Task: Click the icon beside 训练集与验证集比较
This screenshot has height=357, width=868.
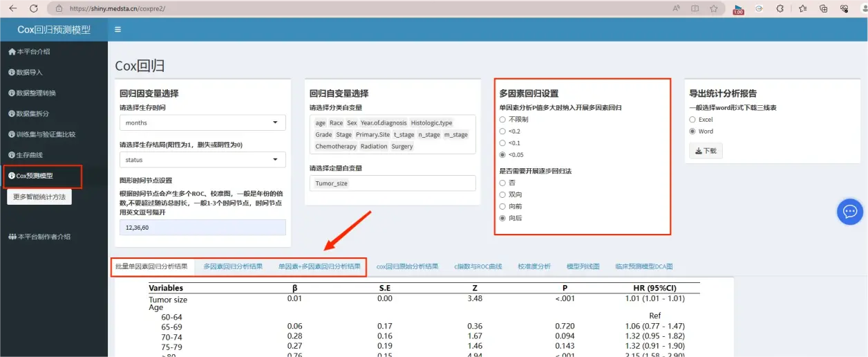Action: (x=11, y=134)
